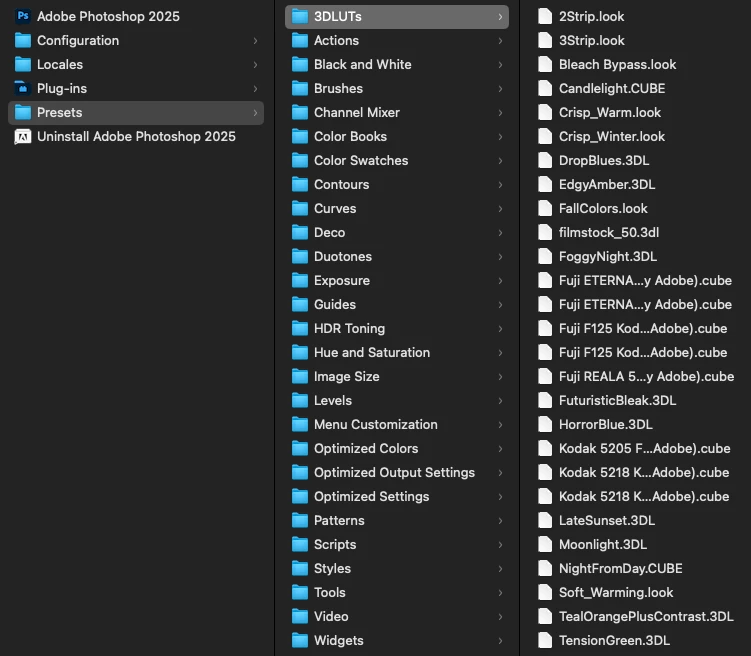Click the Candlelight.CUBE file icon
Screen dimensions: 751x656
click(545, 89)
